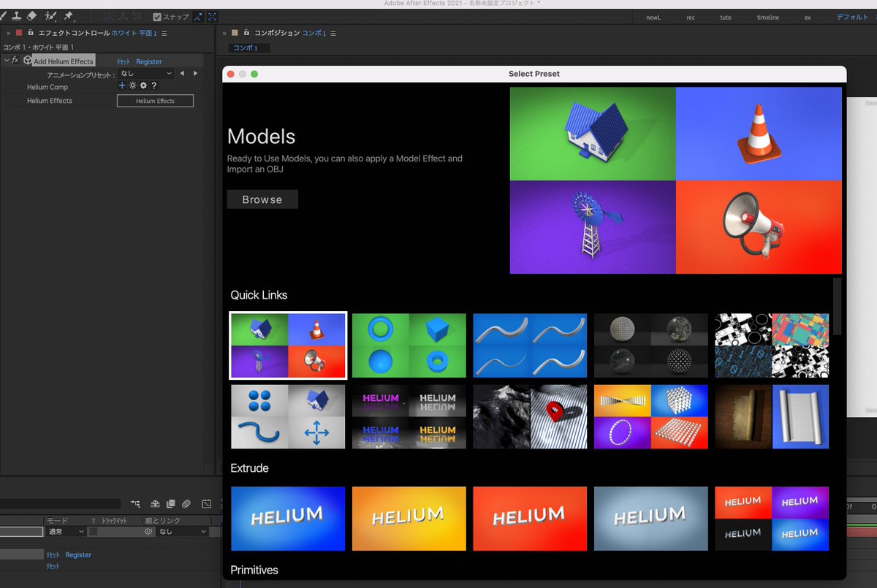877x588 pixels.
Task: Switch to the tuto workspace
Action: point(726,17)
